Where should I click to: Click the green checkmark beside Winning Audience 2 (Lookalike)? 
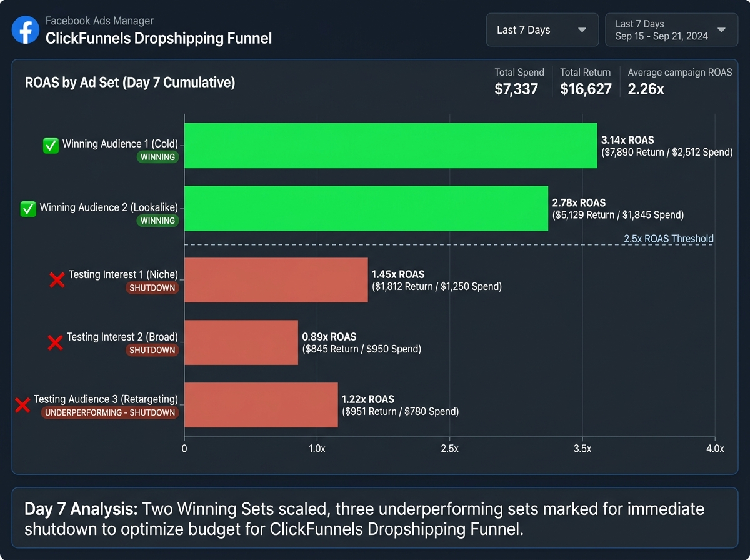(x=28, y=209)
